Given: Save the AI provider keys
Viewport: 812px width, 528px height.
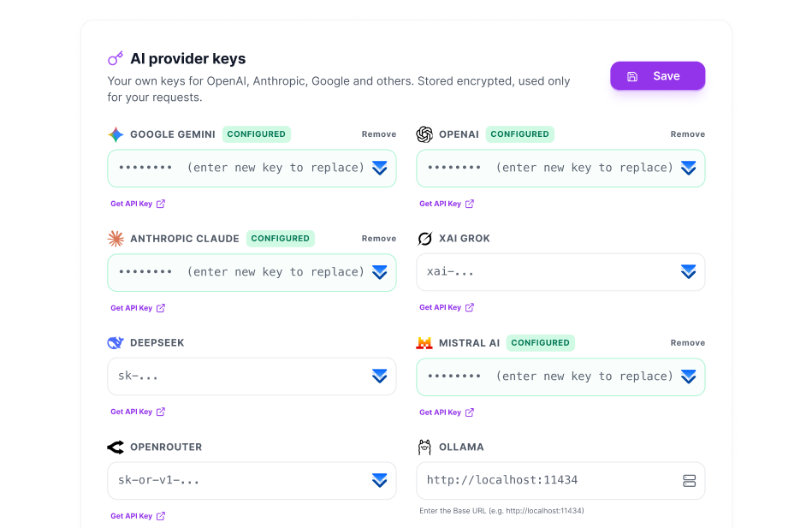Looking at the screenshot, I should point(657,76).
